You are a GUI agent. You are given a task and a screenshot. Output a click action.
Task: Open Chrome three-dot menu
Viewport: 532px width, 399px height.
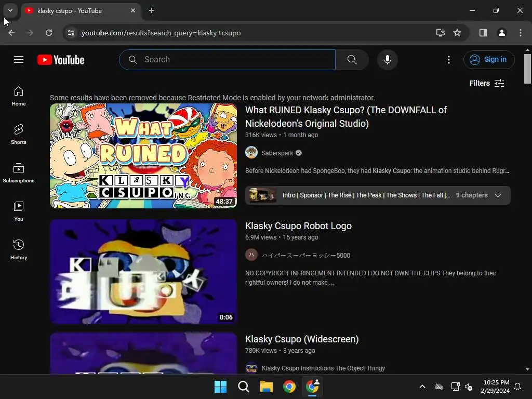pyautogui.click(x=521, y=33)
